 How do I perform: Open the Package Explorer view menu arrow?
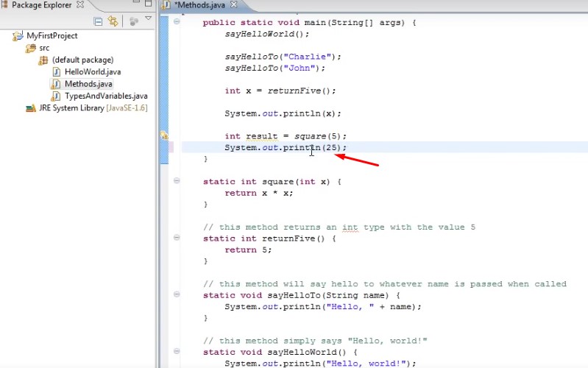pos(148,19)
